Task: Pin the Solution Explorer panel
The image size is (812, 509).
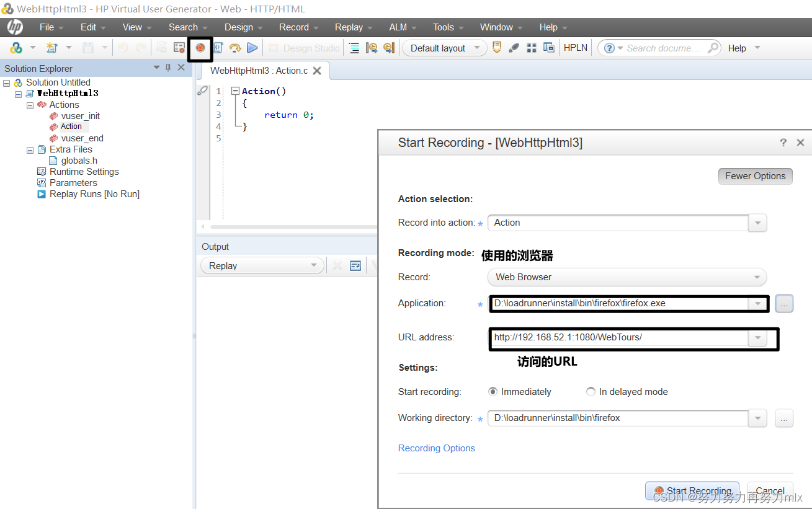Action: 168,68
